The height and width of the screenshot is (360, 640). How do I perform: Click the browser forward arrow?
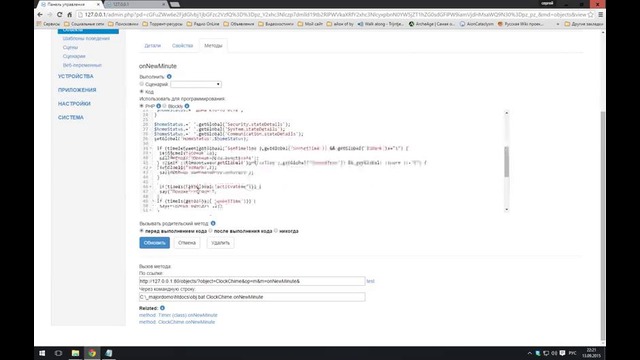coord(49,14)
